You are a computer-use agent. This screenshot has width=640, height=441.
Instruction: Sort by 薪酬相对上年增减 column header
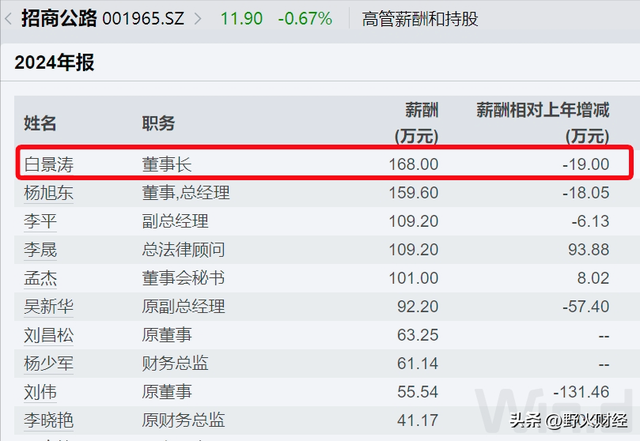click(543, 123)
